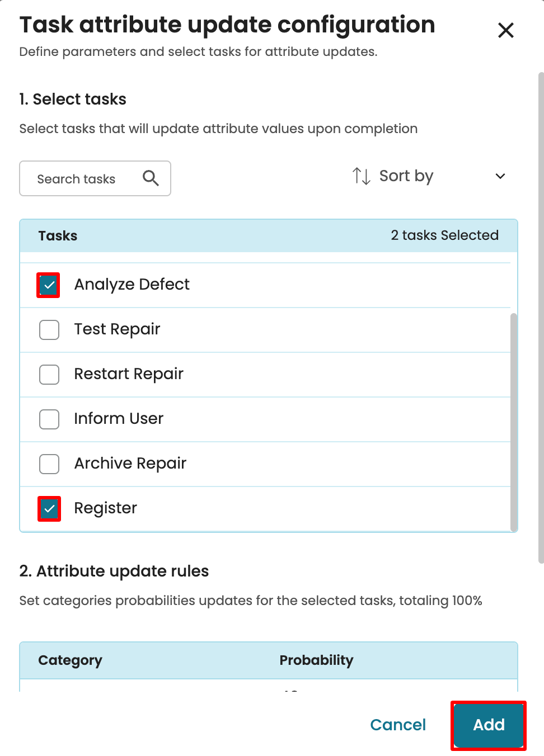
Task: Close the task attribute configuration dialog
Action: click(x=505, y=30)
